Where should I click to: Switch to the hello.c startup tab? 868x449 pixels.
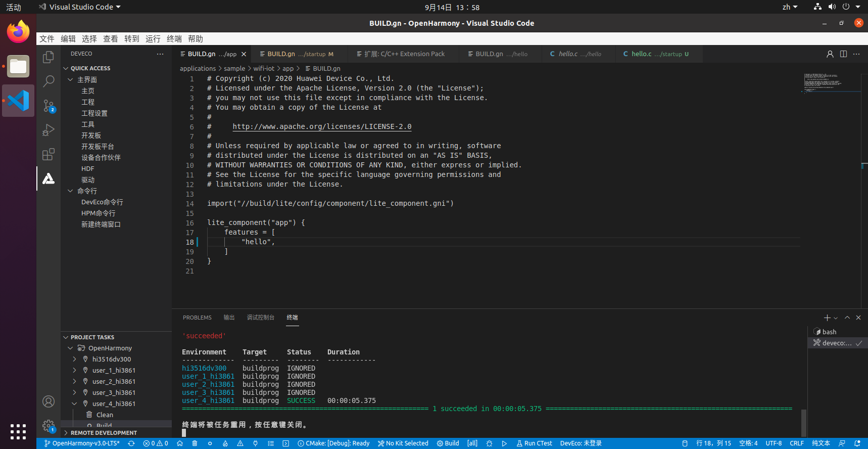click(656, 54)
